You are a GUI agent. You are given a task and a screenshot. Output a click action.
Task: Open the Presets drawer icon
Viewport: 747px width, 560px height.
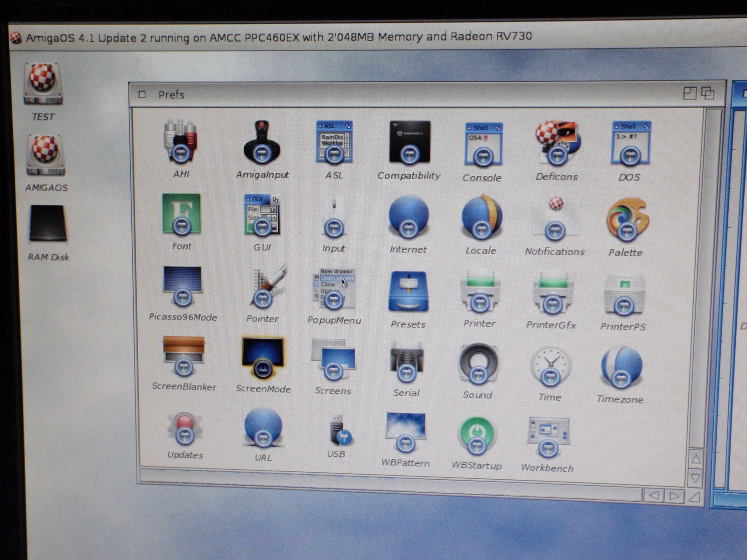(408, 292)
